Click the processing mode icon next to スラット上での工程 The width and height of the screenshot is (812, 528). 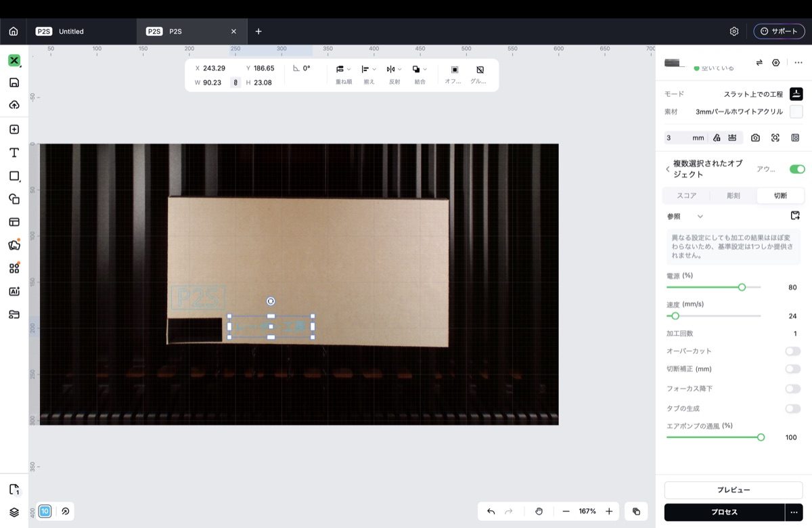(x=796, y=93)
